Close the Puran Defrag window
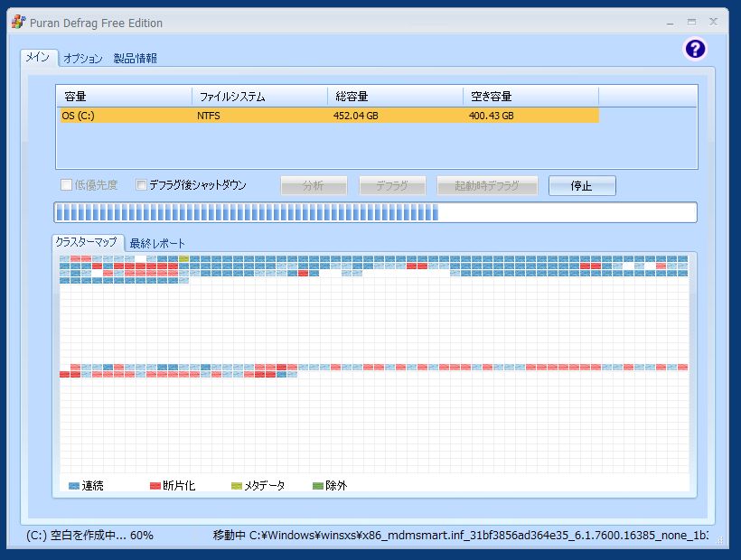This screenshot has height=560, width=741. pos(714,22)
